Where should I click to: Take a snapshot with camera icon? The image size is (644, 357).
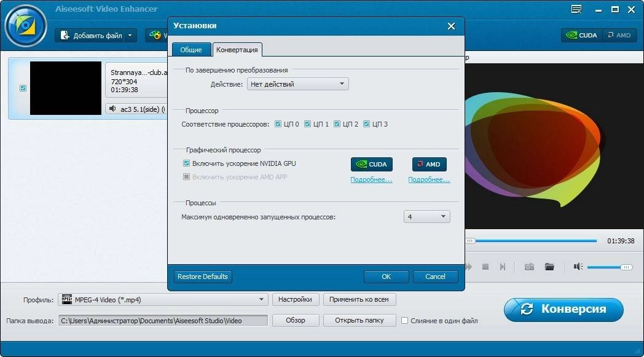[x=529, y=267]
